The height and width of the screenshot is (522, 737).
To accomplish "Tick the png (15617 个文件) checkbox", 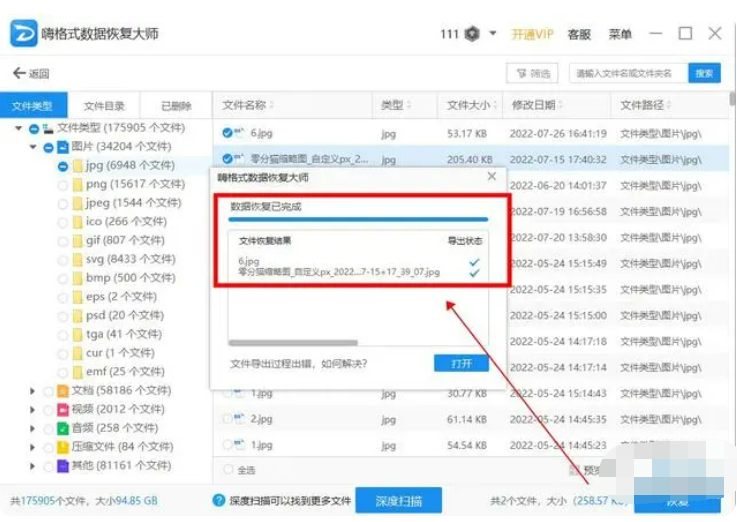I will pos(63,185).
